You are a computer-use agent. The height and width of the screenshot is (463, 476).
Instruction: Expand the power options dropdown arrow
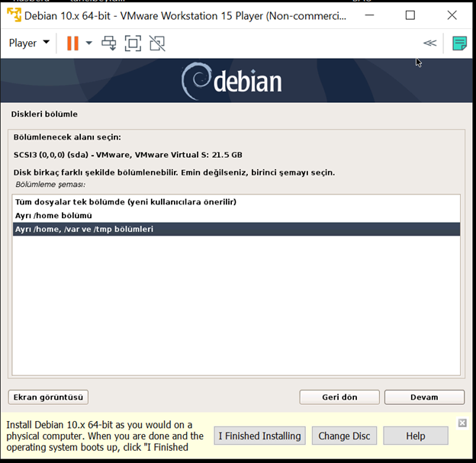[x=89, y=43]
